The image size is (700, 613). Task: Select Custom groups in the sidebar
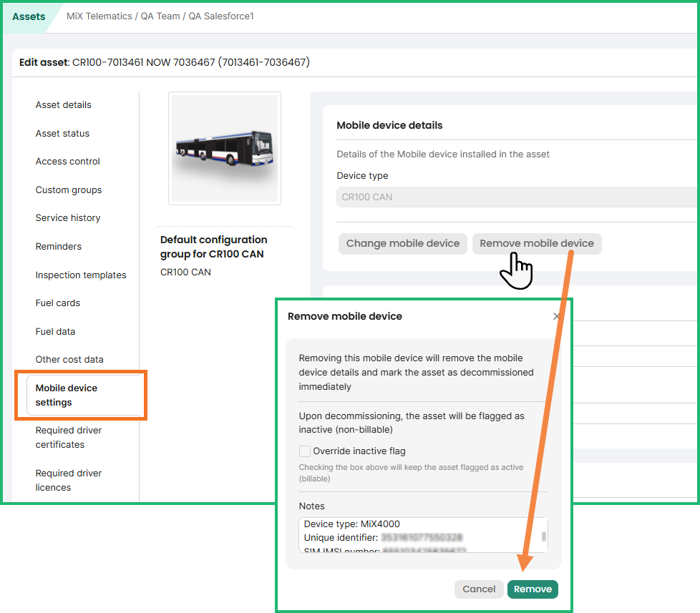[x=69, y=190]
